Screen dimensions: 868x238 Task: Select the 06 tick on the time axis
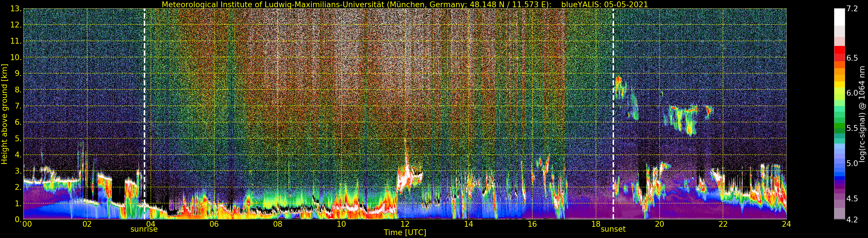coord(214,224)
